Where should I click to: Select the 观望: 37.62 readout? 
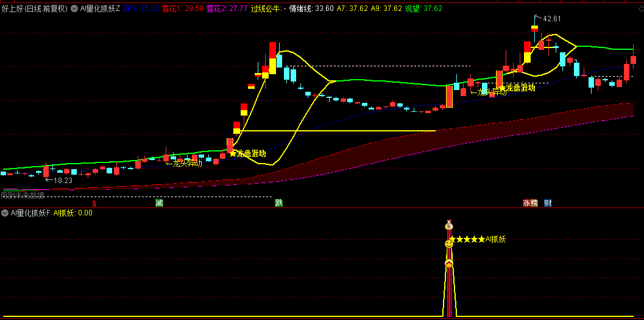[423, 8]
